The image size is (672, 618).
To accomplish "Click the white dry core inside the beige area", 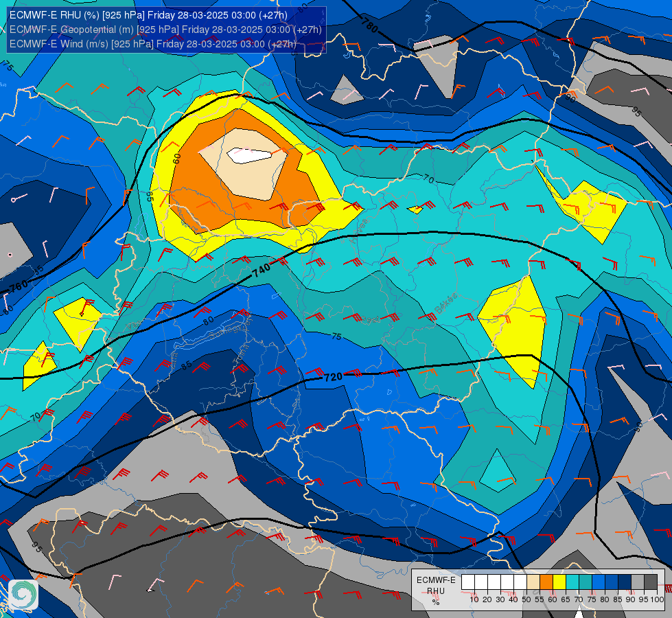I will tap(249, 155).
